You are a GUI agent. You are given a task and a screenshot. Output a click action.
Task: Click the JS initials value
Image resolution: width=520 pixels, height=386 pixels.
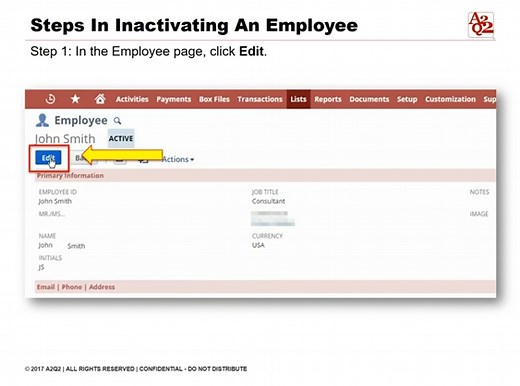click(x=41, y=267)
